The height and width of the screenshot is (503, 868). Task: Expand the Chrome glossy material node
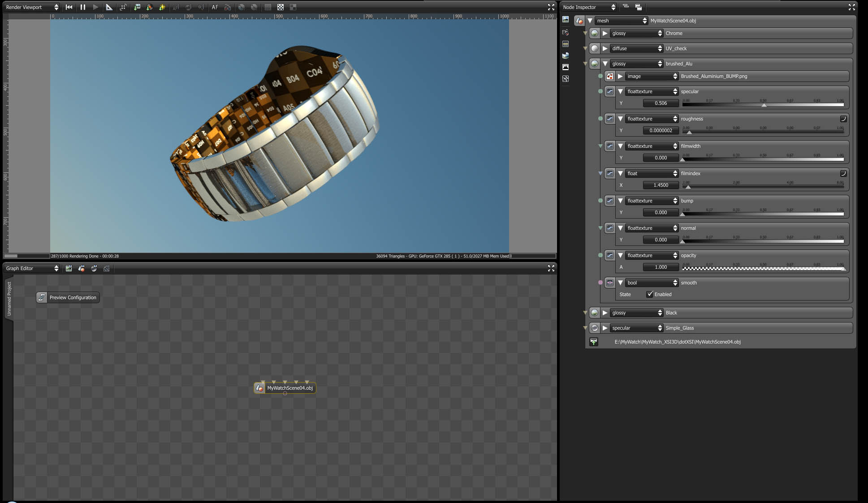click(x=605, y=33)
